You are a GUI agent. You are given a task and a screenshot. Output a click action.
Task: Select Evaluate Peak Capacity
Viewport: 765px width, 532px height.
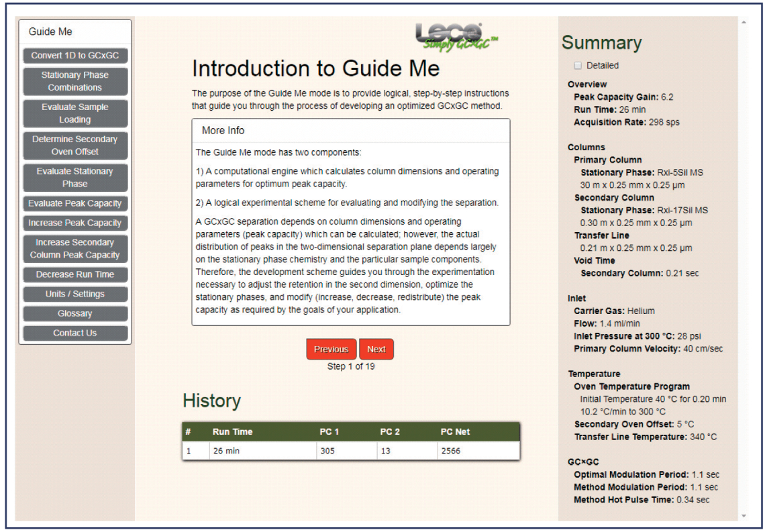click(75, 203)
